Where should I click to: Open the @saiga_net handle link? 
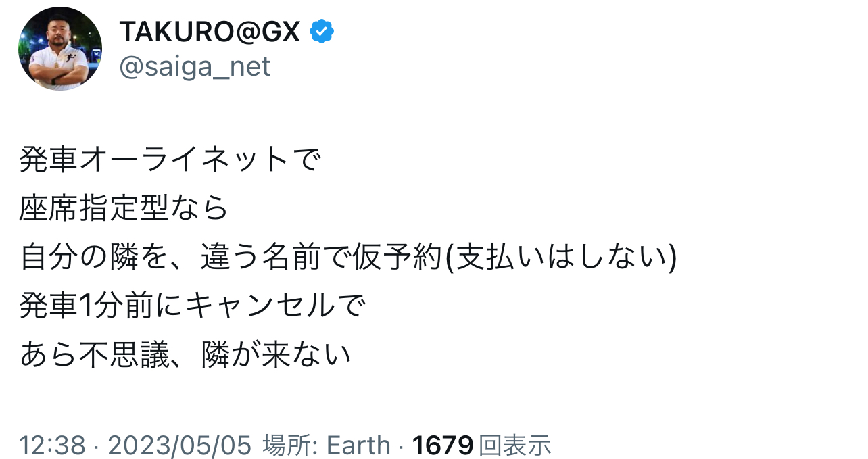tap(195, 66)
